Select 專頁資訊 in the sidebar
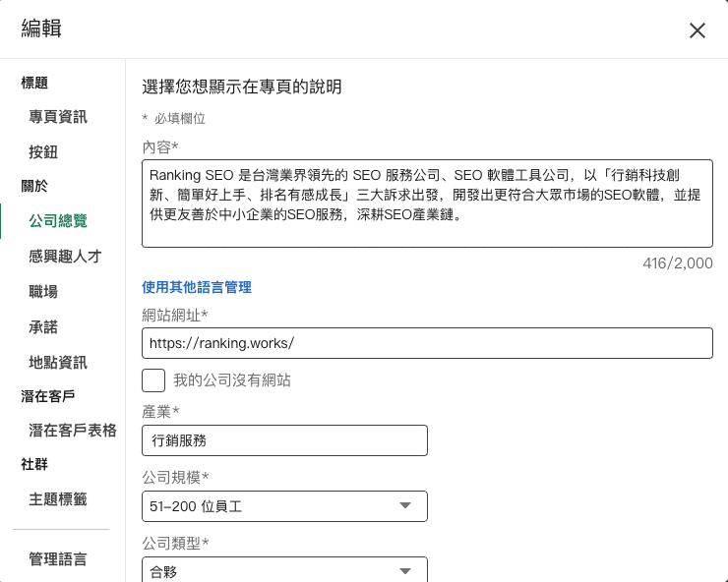 tap(58, 117)
